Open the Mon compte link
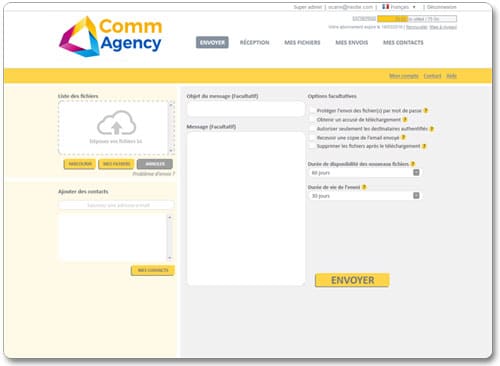Image resolution: width=500 pixels, height=366 pixels. click(x=404, y=76)
